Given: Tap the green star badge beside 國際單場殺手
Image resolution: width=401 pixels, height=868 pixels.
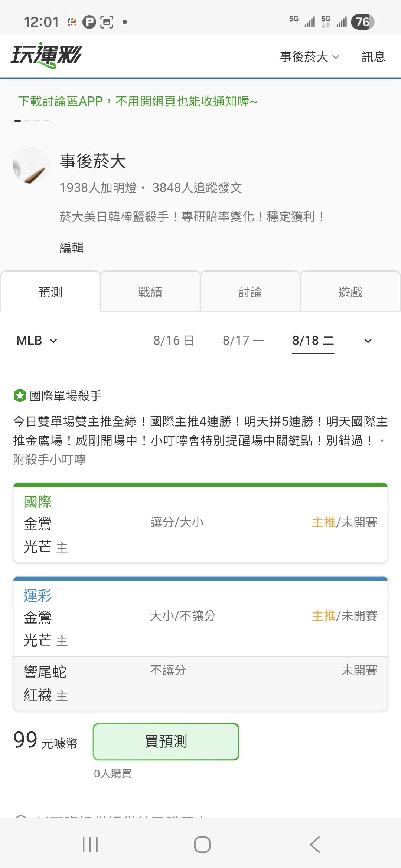Looking at the screenshot, I should tap(20, 395).
